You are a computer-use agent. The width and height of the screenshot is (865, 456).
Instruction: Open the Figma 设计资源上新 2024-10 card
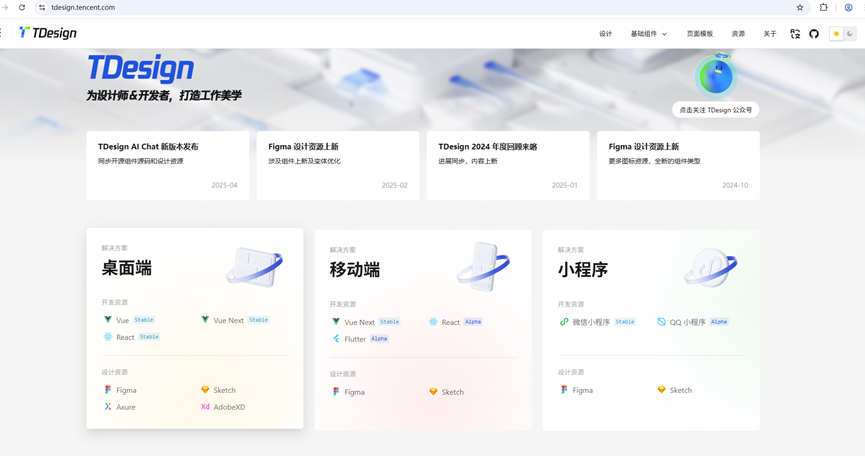(678, 165)
